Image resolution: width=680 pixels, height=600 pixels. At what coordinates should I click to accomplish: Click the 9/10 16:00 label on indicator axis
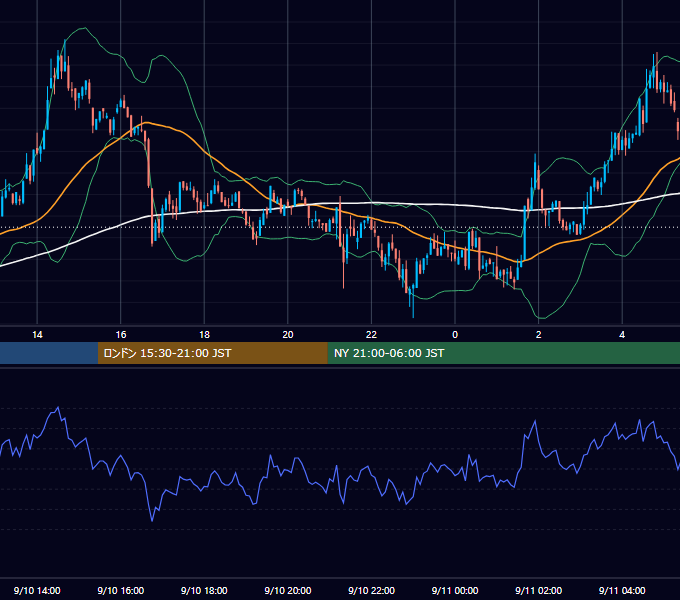click(x=121, y=590)
